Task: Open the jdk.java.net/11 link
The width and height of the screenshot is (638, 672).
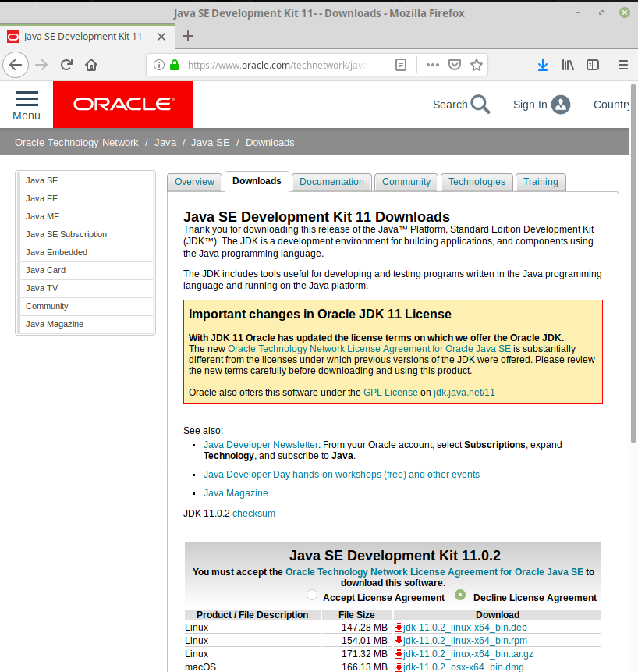Action: coord(464,393)
